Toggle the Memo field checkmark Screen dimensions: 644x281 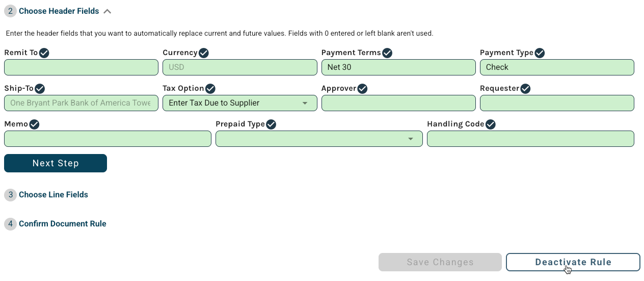[35, 124]
